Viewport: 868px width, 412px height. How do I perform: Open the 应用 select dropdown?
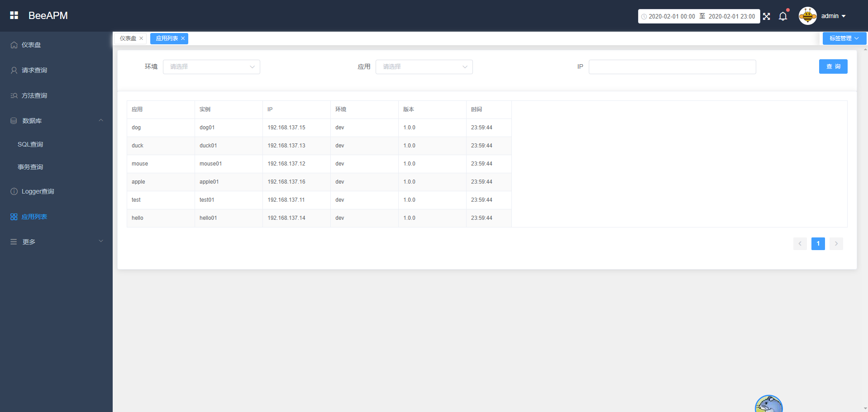click(424, 67)
